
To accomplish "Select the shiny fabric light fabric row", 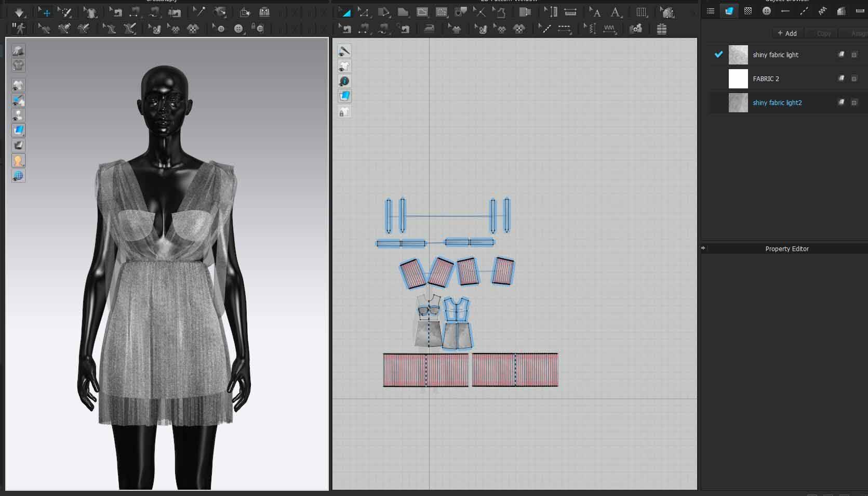I will [x=789, y=55].
